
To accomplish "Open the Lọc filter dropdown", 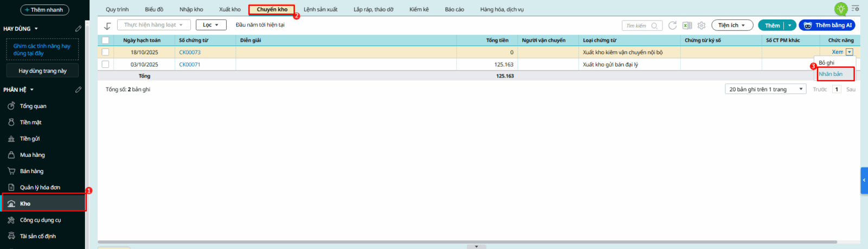I will tap(210, 25).
